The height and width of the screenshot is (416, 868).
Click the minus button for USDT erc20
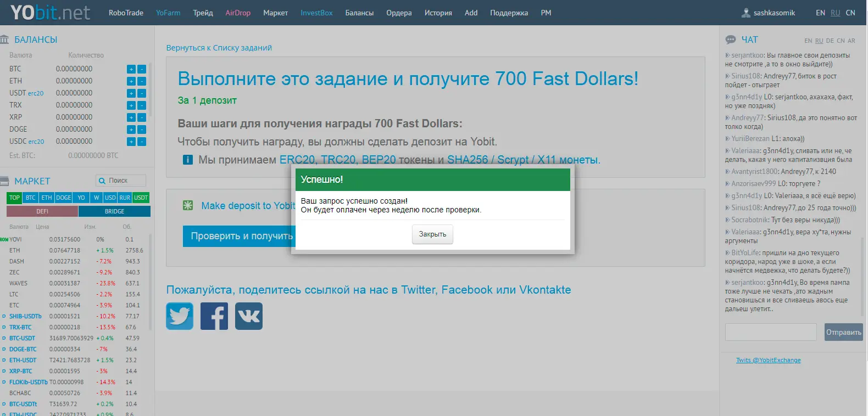(142, 93)
